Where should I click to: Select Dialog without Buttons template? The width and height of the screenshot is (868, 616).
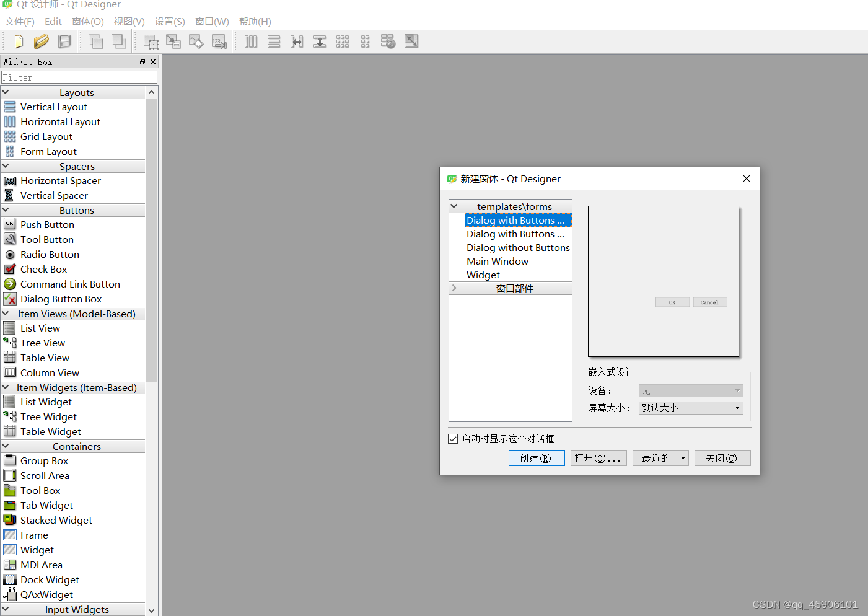coord(518,248)
